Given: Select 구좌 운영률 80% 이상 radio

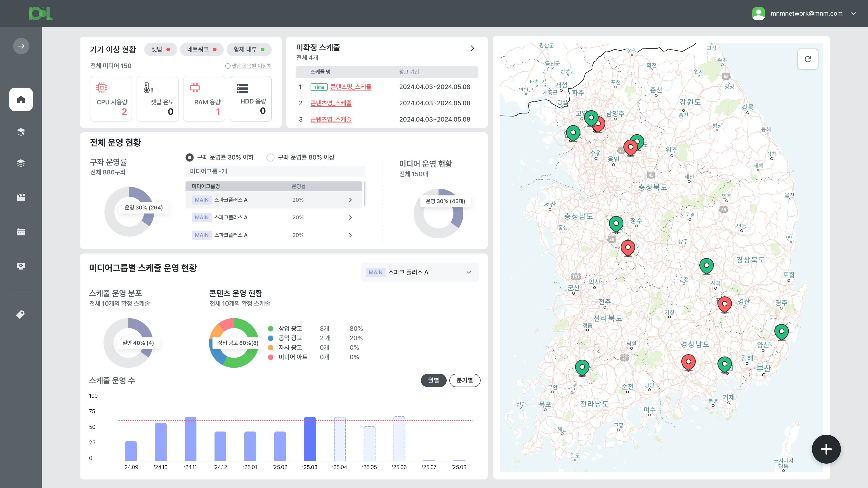Looking at the screenshot, I should (x=270, y=157).
